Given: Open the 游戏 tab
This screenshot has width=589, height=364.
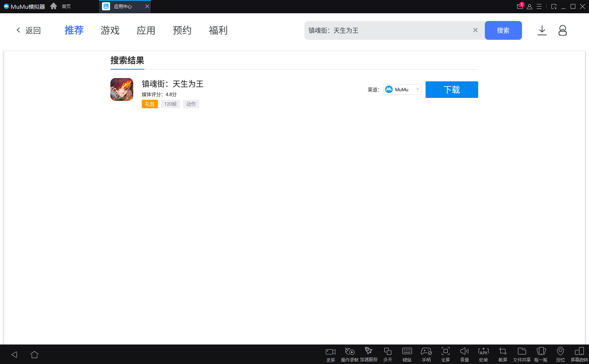Looking at the screenshot, I should pos(110,30).
